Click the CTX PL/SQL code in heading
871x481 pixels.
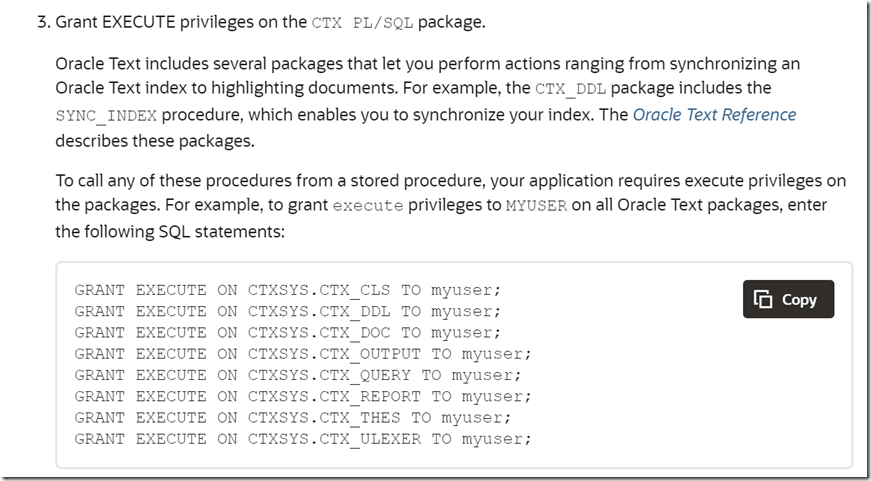click(369, 22)
